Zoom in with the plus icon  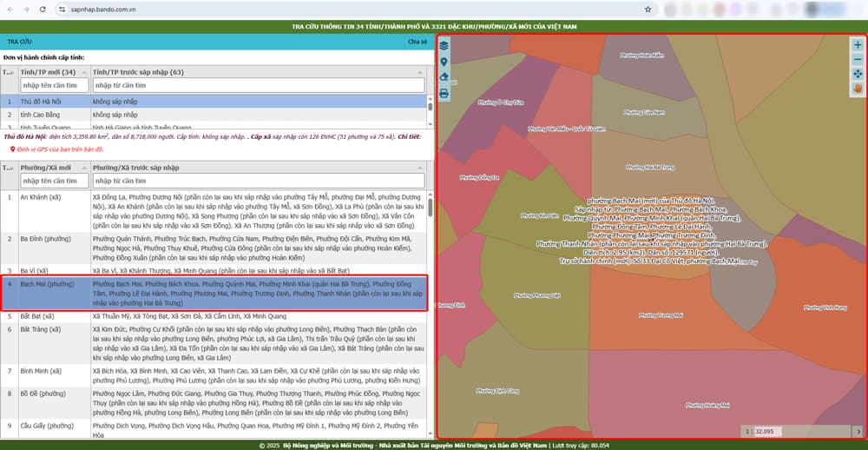pyautogui.click(x=858, y=45)
